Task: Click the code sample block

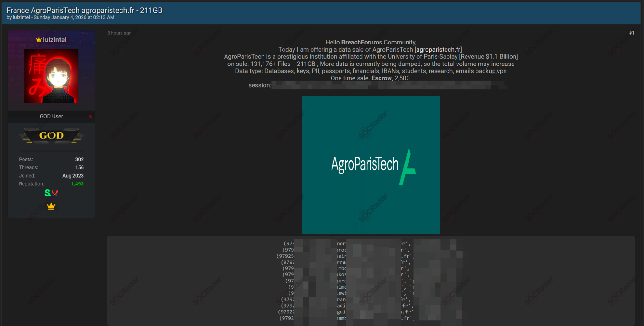Action: coord(371,281)
